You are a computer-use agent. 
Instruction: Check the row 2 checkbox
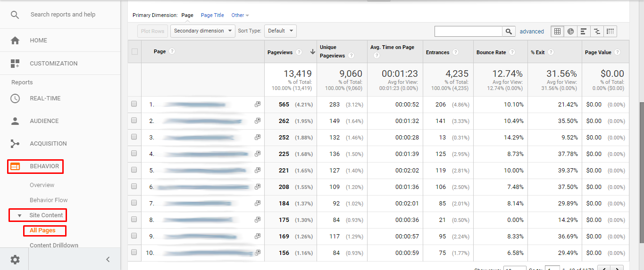tap(134, 121)
